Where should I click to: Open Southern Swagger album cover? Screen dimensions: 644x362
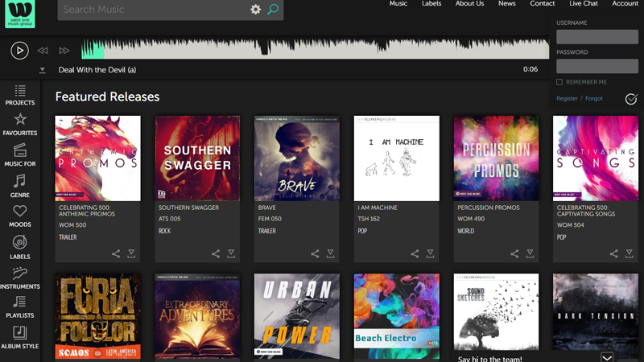click(197, 158)
